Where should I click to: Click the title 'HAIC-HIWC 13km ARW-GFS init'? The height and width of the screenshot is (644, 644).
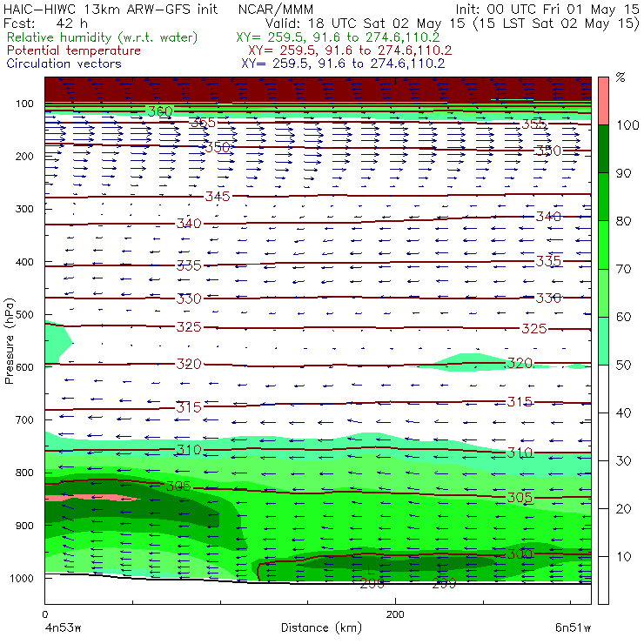click(x=110, y=9)
